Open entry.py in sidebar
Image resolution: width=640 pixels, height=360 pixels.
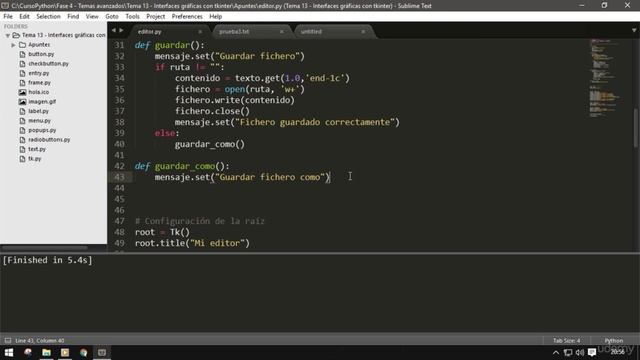click(38, 73)
